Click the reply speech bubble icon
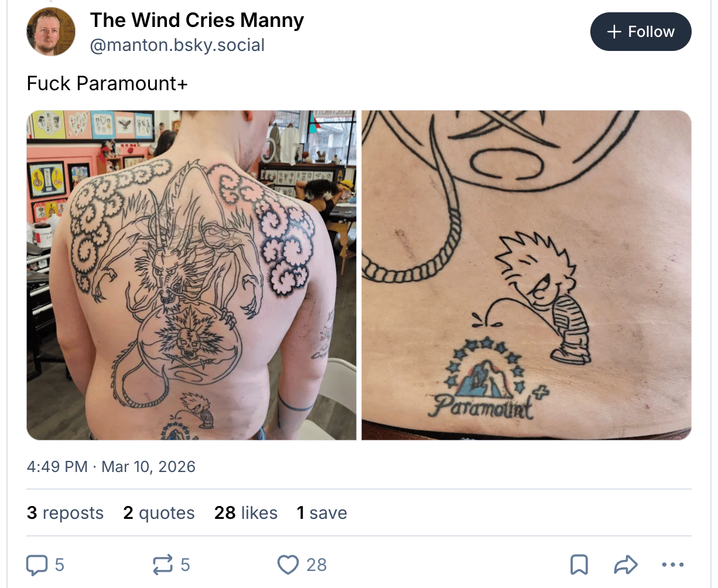 [37, 565]
